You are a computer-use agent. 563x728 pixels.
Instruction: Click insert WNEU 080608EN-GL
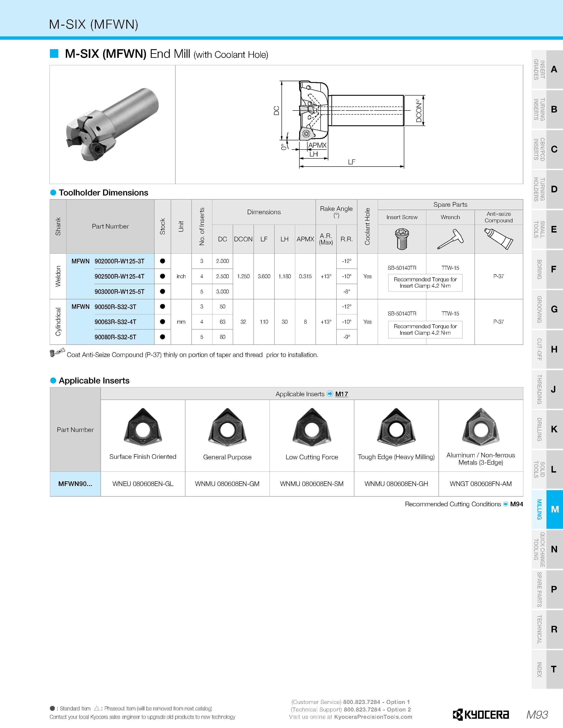coord(143,484)
